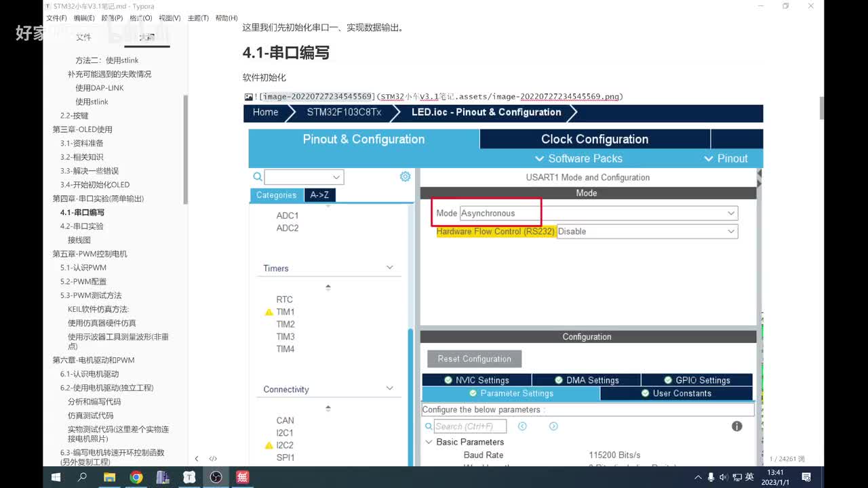The image size is (868, 488).
Task: Go to outline item 3.3-解决一些错误
Action: coord(89,171)
